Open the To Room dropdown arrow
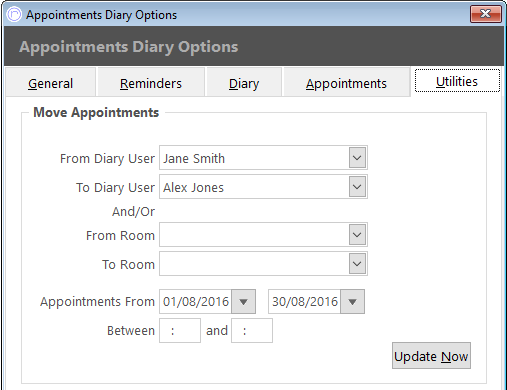This screenshot has height=390, width=507. [357, 264]
